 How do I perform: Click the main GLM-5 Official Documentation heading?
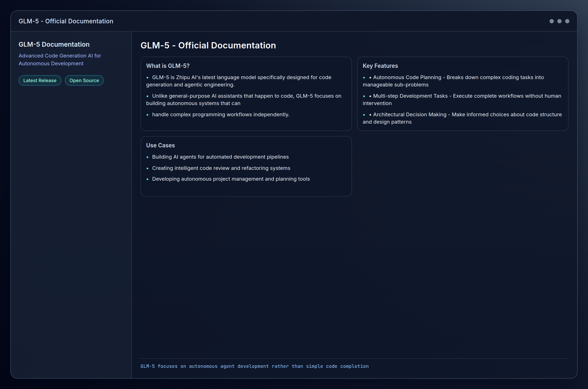pos(208,45)
